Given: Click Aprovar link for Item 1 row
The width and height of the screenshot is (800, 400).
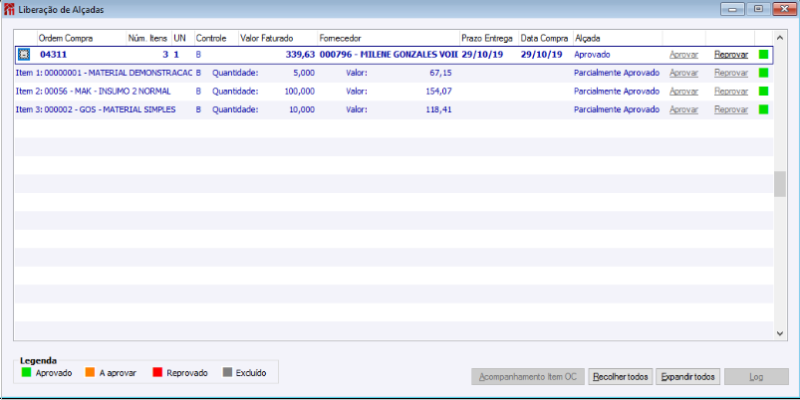Looking at the screenshot, I should click(684, 73).
